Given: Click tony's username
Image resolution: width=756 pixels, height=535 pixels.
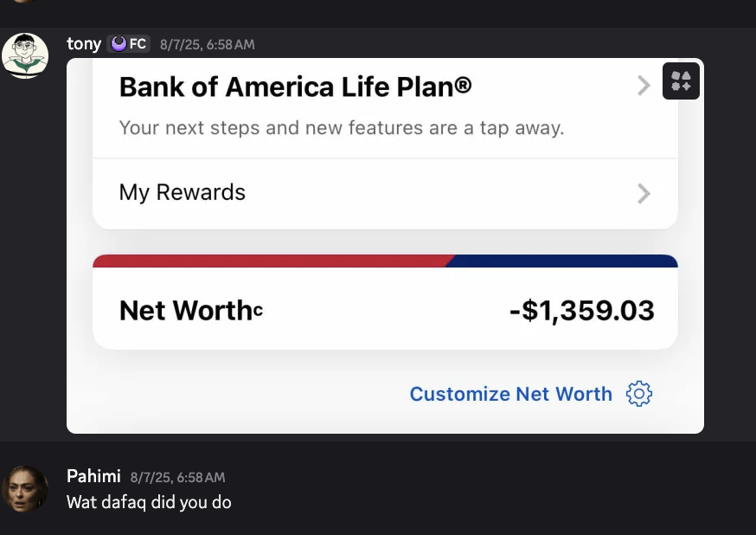Looking at the screenshot, I should 84,43.
